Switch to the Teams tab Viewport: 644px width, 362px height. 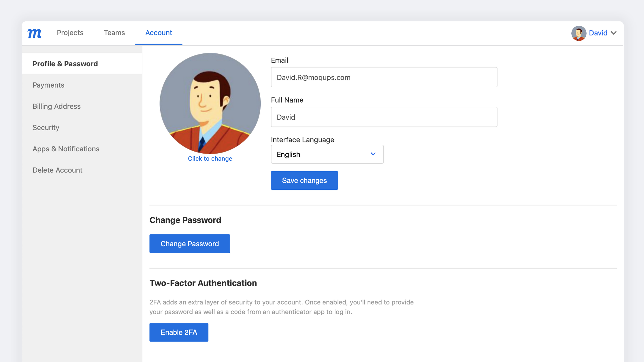[x=114, y=33]
